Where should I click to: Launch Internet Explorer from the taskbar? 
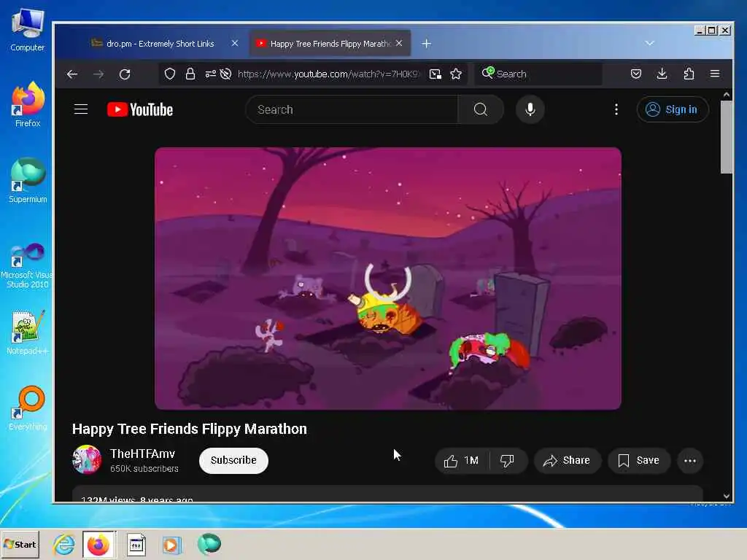tap(64, 544)
